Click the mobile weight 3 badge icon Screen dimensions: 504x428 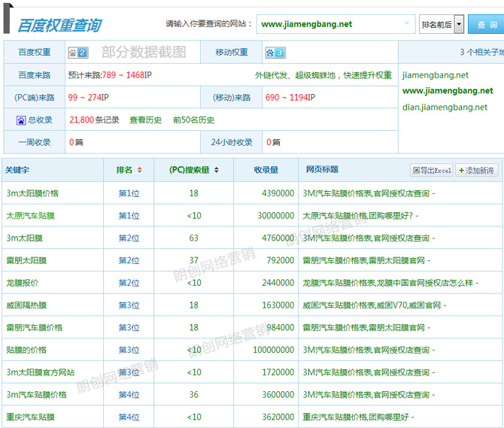click(275, 53)
